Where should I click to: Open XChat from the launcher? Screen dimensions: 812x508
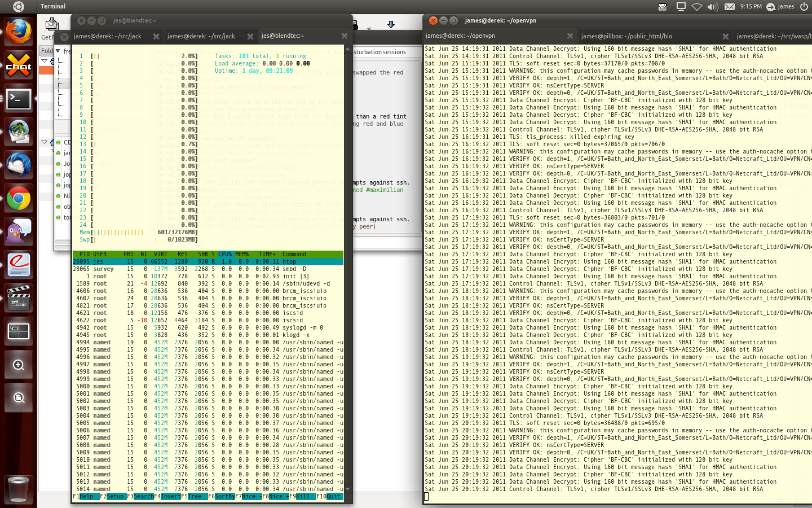pos(18,65)
